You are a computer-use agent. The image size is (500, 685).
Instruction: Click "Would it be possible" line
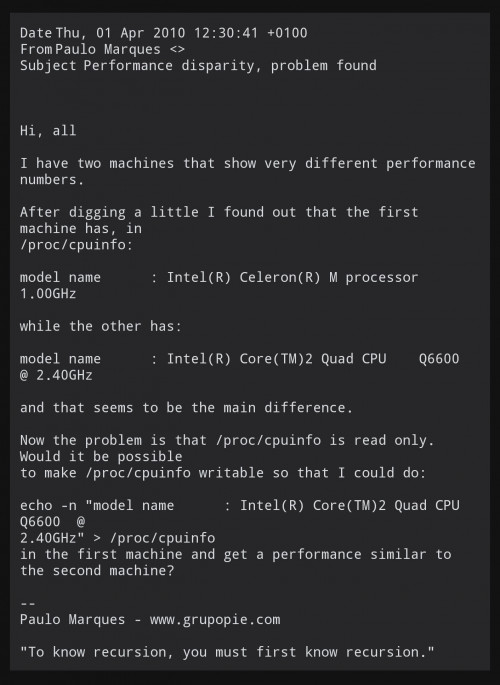pyautogui.click(x=101, y=457)
